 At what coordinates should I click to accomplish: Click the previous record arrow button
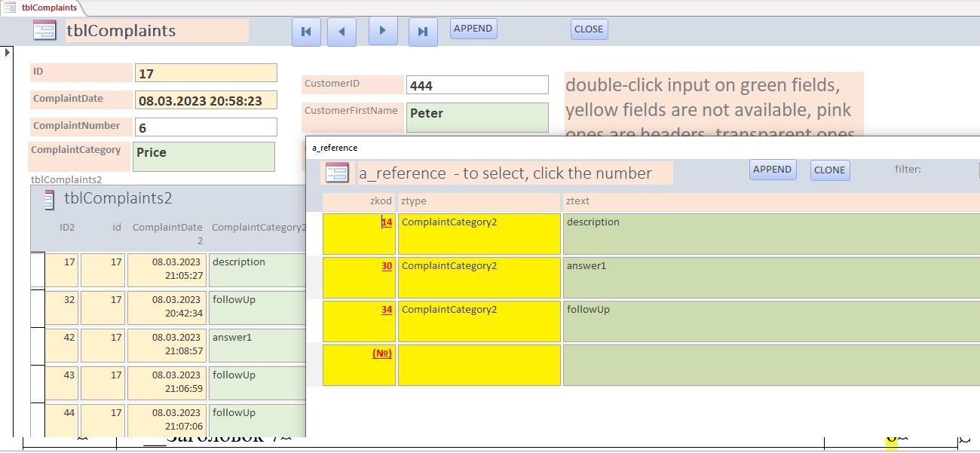[x=341, y=32]
